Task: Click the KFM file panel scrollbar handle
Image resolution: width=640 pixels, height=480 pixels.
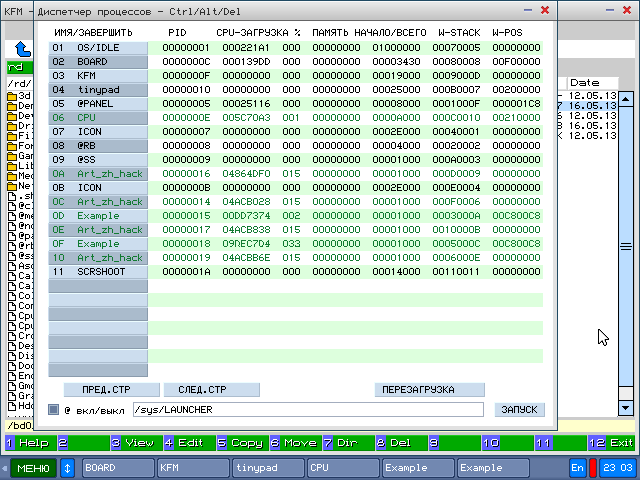Action: pyautogui.click(x=626, y=245)
